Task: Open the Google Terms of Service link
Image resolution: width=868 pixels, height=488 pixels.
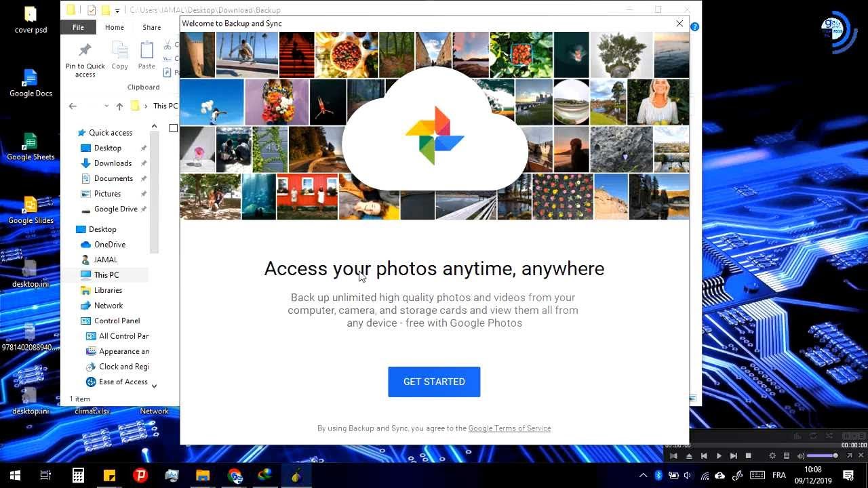Action: tap(509, 428)
